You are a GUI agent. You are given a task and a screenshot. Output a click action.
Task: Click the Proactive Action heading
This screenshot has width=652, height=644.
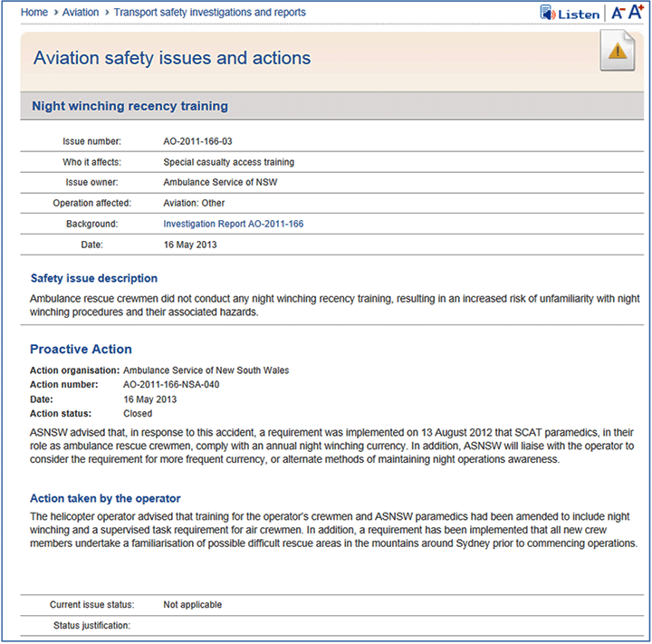[x=81, y=349]
